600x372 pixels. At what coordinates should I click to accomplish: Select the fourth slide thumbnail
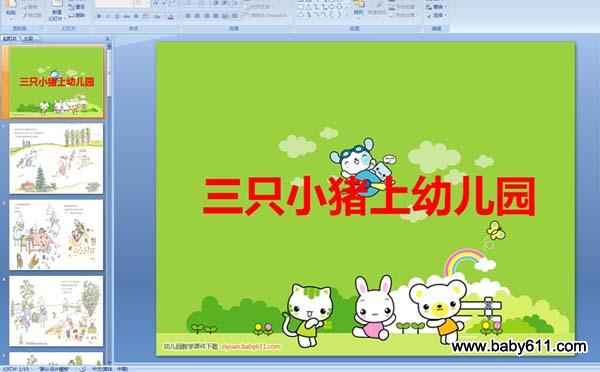pos(56,311)
